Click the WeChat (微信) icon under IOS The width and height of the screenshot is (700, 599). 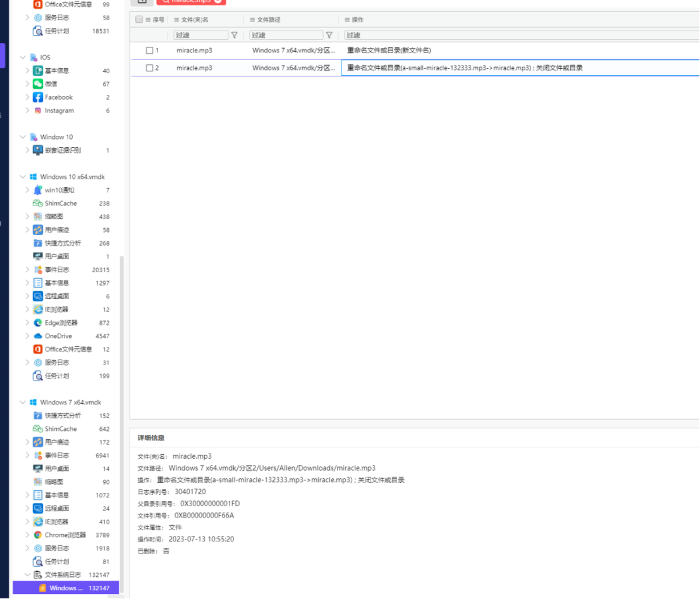(x=38, y=84)
